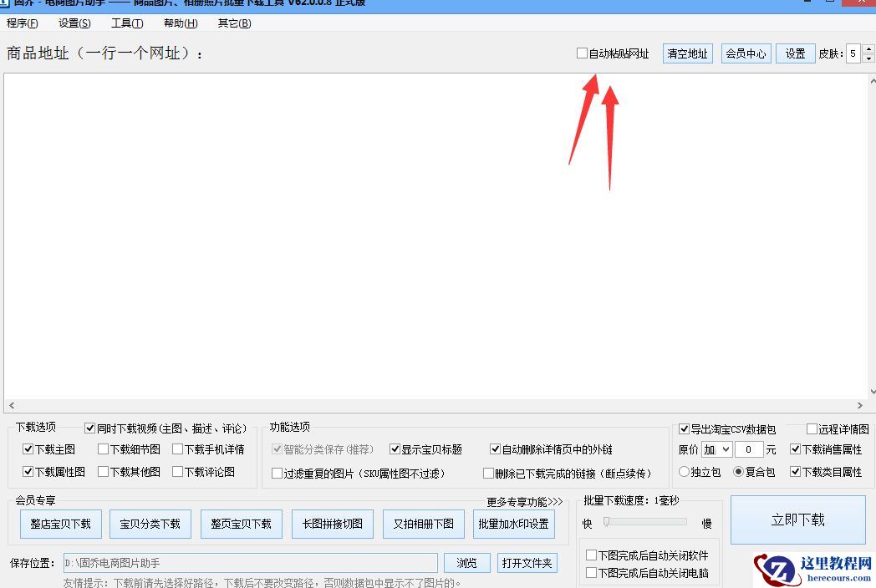Open the 其它(B) menu
This screenshot has width=876, height=588.
[x=234, y=23]
